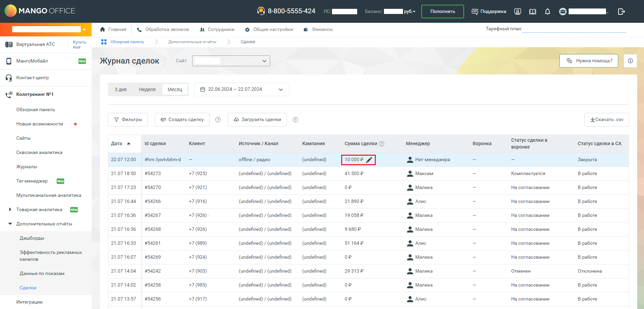Click the Обзорная панель grid icon in breadcrumbs

(x=104, y=42)
